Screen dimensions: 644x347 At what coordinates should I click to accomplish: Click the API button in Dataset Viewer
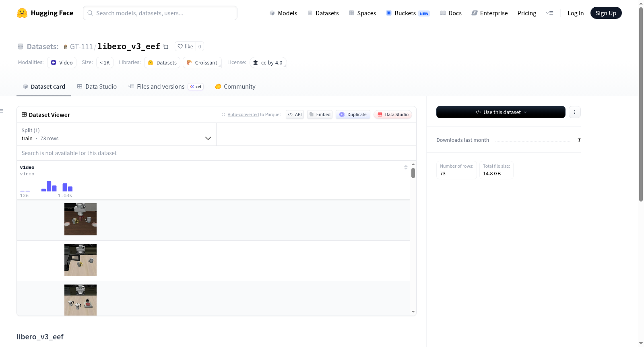(295, 114)
